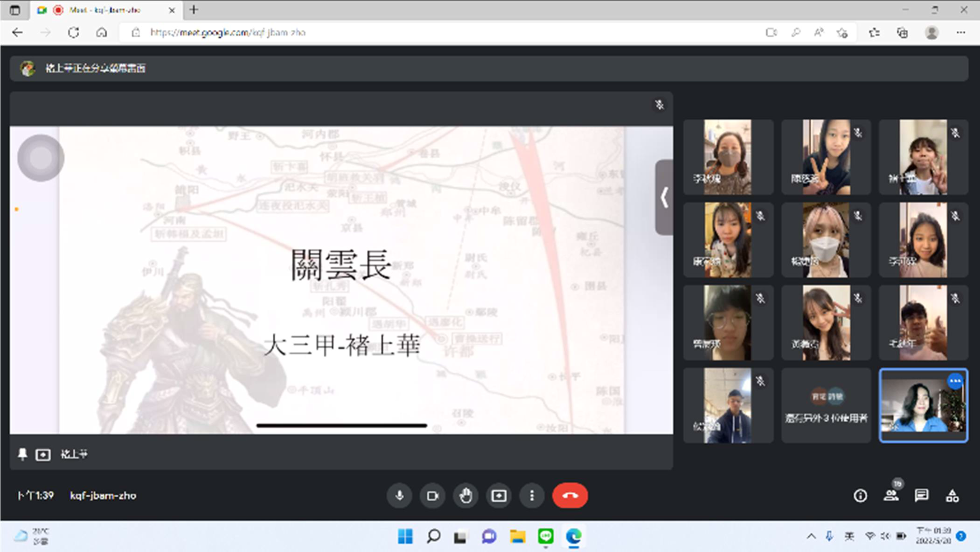Viewport: 980px width, 552px height.
Task: Click the meeting code kqf-jbam-zho
Action: 103,496
